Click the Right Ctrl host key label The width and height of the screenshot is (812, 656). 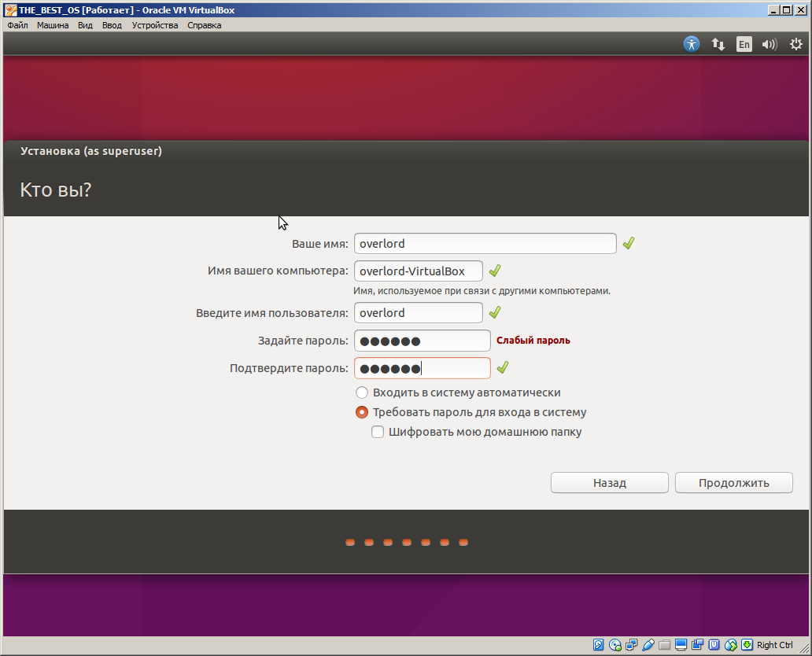(x=775, y=645)
